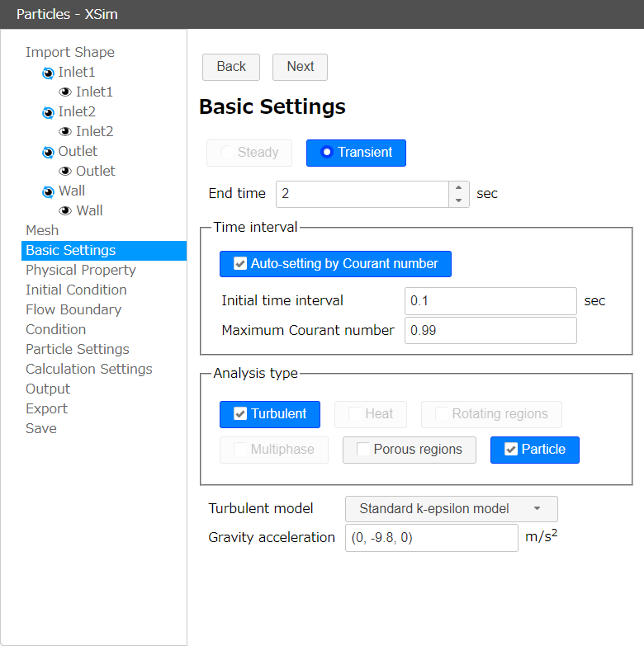Toggle visibility of Inlet1 group eye icon
The image size is (644, 646).
tap(48, 73)
